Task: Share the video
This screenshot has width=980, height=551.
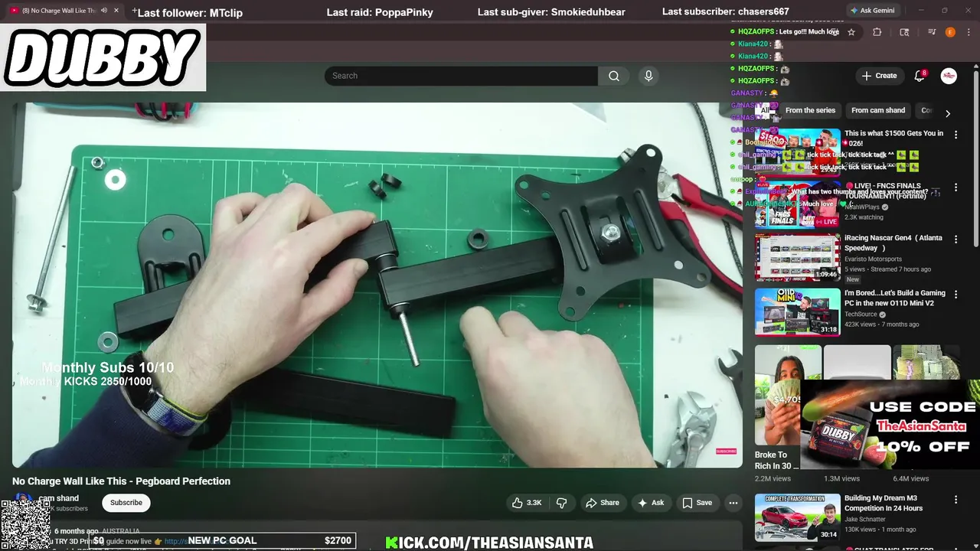Action: [x=602, y=503]
